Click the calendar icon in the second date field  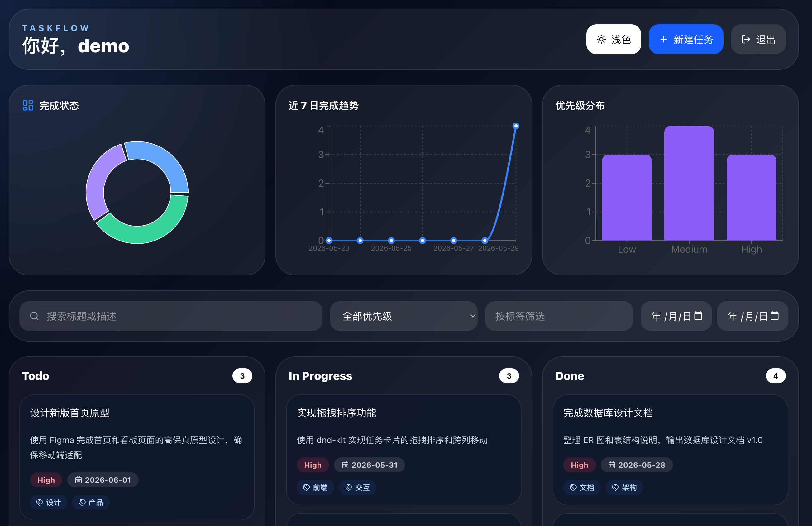(775, 316)
